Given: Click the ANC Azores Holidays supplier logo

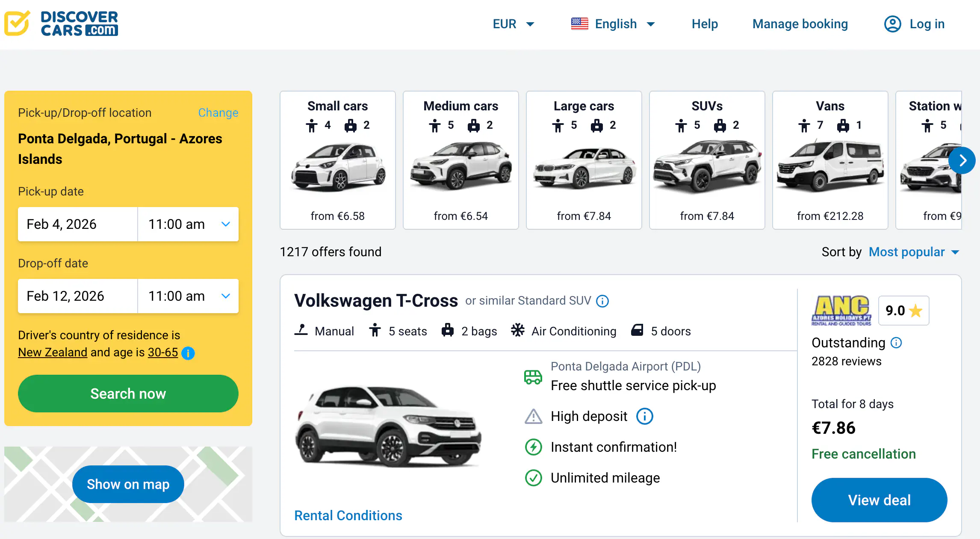Looking at the screenshot, I should point(841,311).
